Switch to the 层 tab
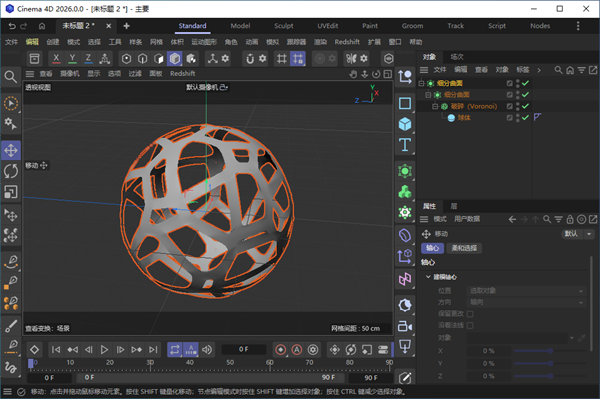Screen dimensions: 600x399 click(454, 206)
